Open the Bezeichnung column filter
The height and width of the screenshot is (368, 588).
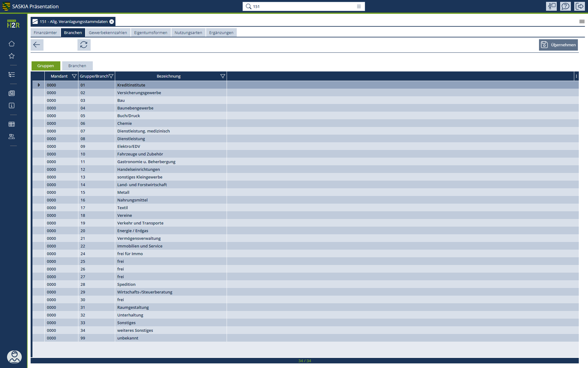point(223,76)
